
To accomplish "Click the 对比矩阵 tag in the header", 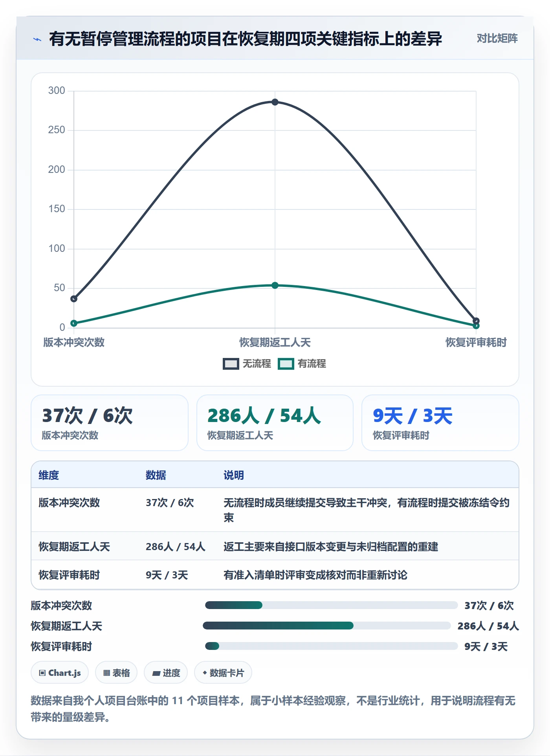I will 497,39.
